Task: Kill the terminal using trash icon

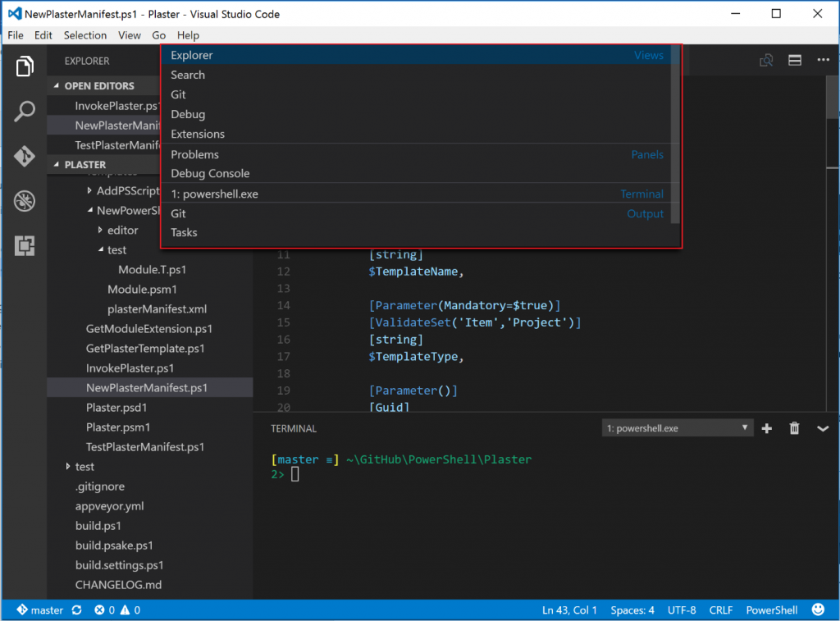Action: point(794,428)
